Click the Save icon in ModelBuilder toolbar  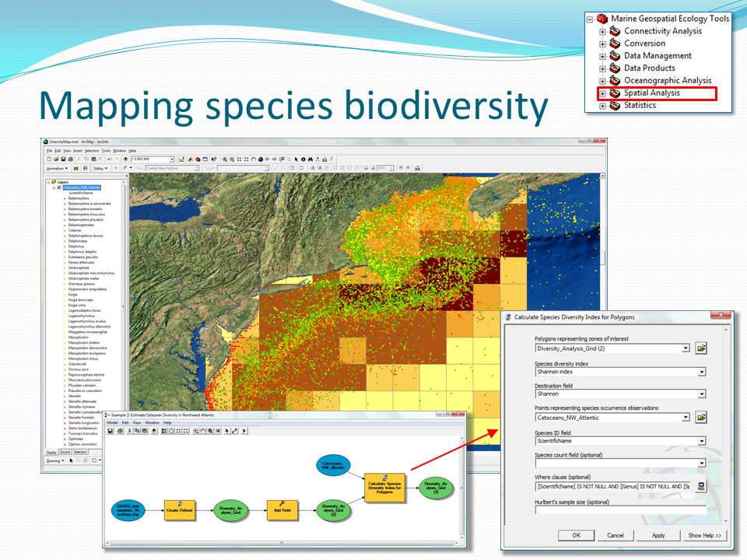110,431
